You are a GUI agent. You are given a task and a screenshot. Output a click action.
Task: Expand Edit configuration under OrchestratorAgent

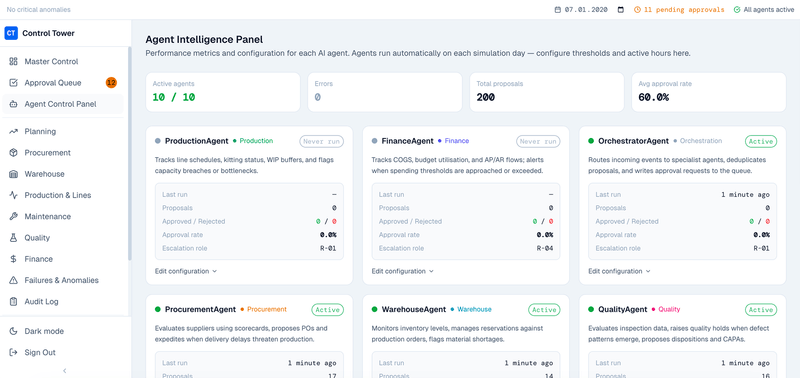point(619,271)
